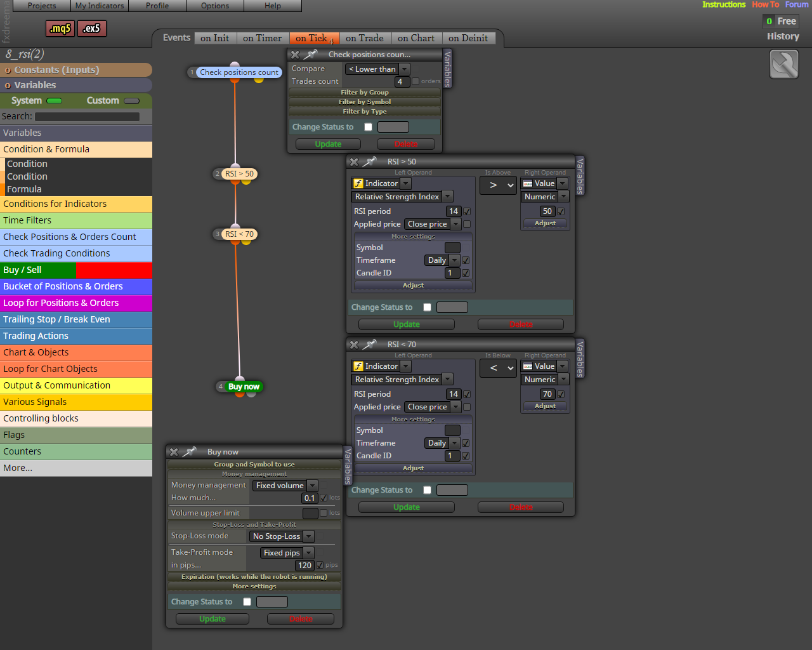812x650 pixels.
Task: Open Variables side tab of Check positions panel
Action: click(x=447, y=69)
